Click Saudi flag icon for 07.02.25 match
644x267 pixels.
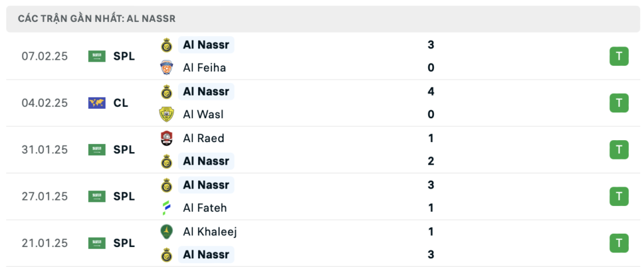pos(97,56)
